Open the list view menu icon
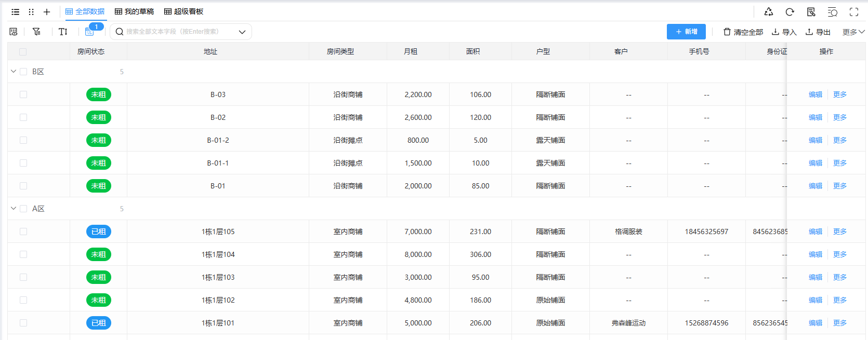This screenshot has height=340, width=868. pos(16,11)
